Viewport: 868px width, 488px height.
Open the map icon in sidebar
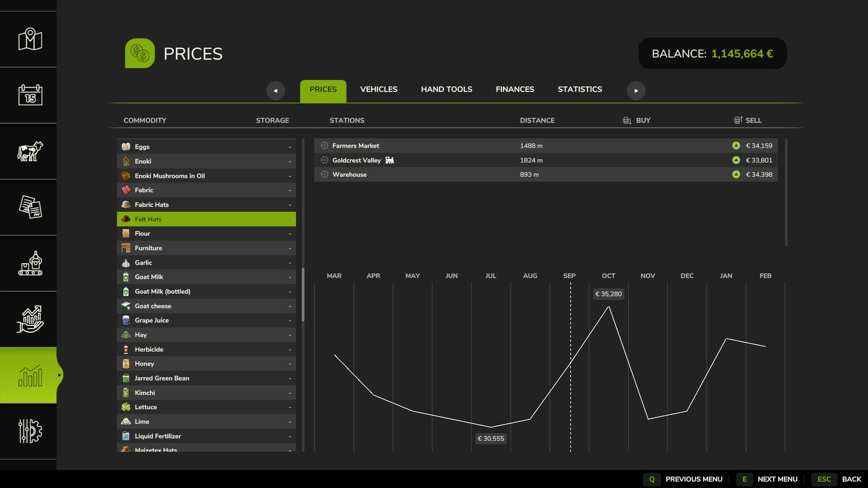30,40
